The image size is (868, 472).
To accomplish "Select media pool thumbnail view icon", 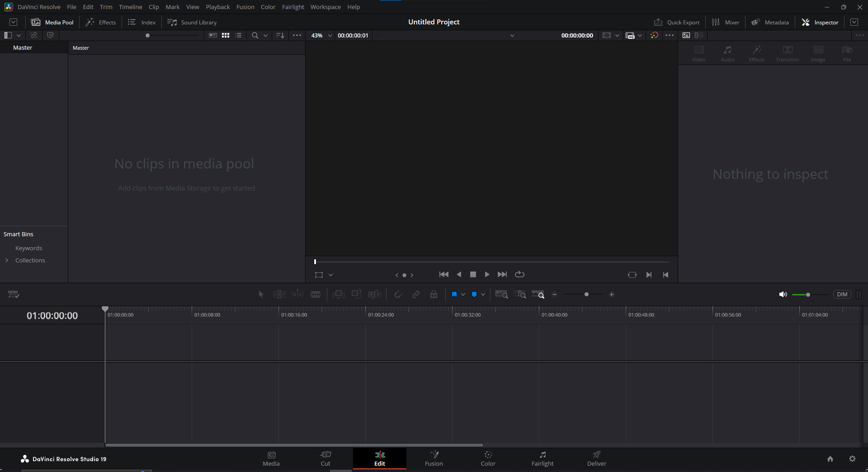I will [226, 35].
